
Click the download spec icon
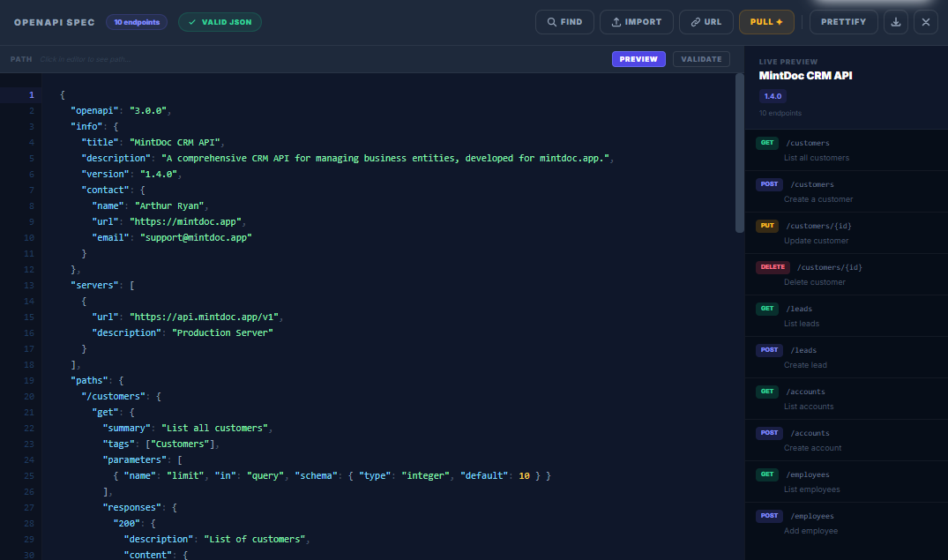(895, 21)
